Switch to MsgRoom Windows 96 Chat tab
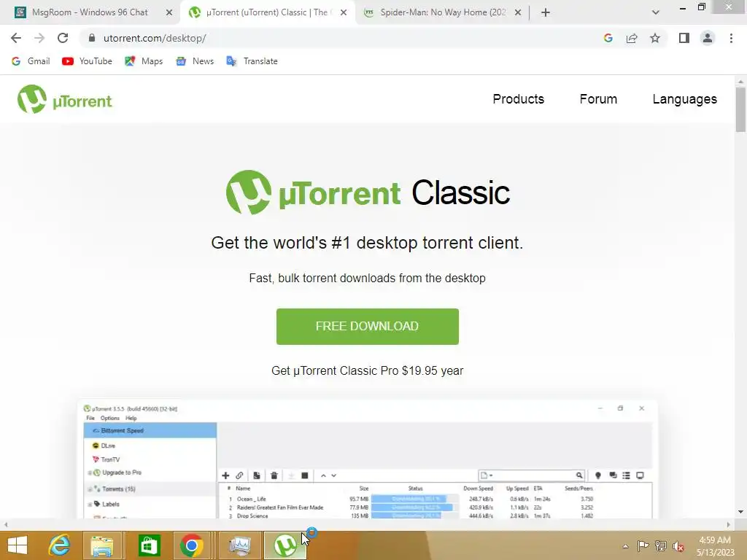Image resolution: width=747 pixels, height=560 pixels. tap(90, 12)
